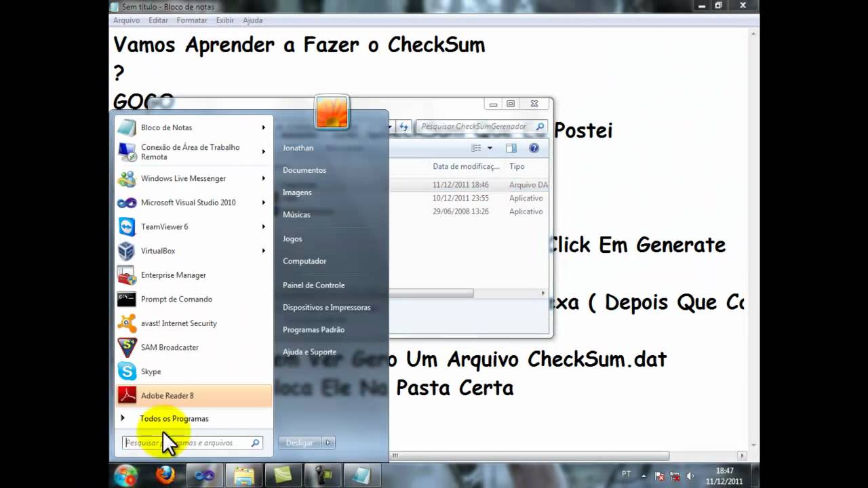
Task: Open Jogos from Start menu
Action: pos(292,239)
